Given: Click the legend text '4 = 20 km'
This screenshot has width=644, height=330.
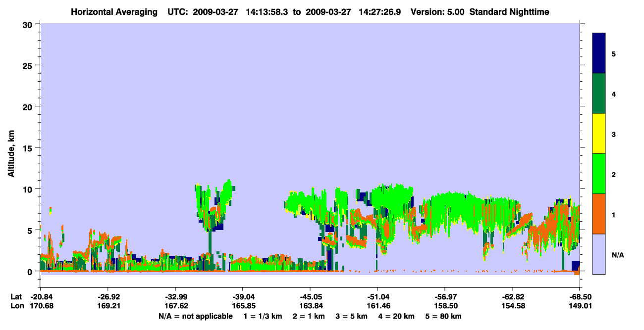Looking at the screenshot, I should 396,316.
